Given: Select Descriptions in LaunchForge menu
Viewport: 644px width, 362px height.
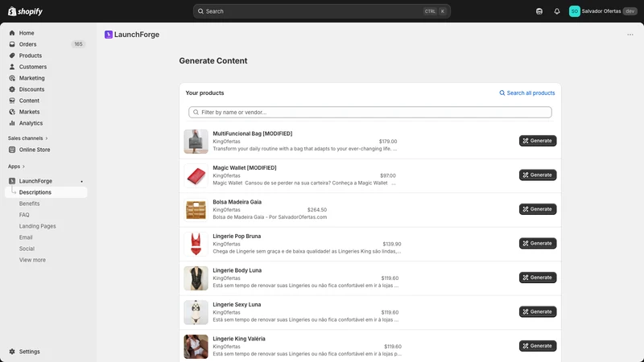Looking at the screenshot, I should pyautogui.click(x=46, y=192).
